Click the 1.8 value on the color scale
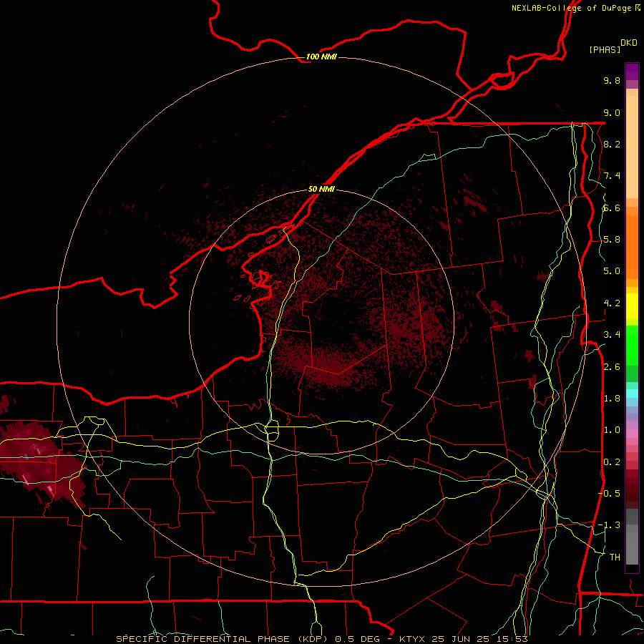 [612, 399]
